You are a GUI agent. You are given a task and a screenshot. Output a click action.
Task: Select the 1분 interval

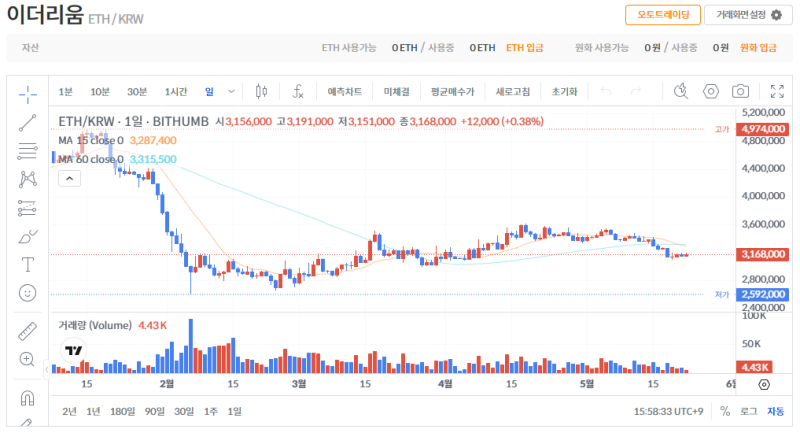(x=65, y=92)
